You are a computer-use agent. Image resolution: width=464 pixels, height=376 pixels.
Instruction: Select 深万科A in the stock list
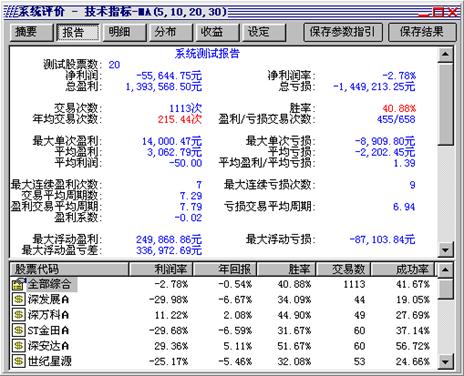click(48, 315)
